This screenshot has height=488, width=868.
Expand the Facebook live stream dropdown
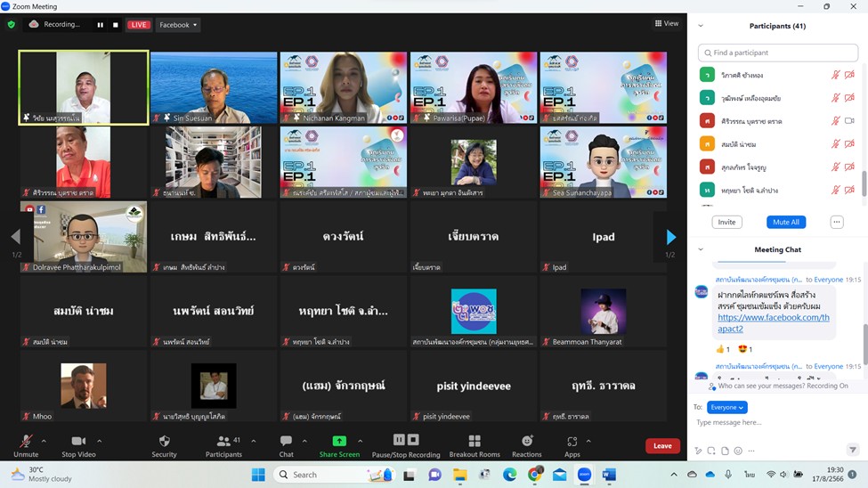pyautogui.click(x=178, y=25)
